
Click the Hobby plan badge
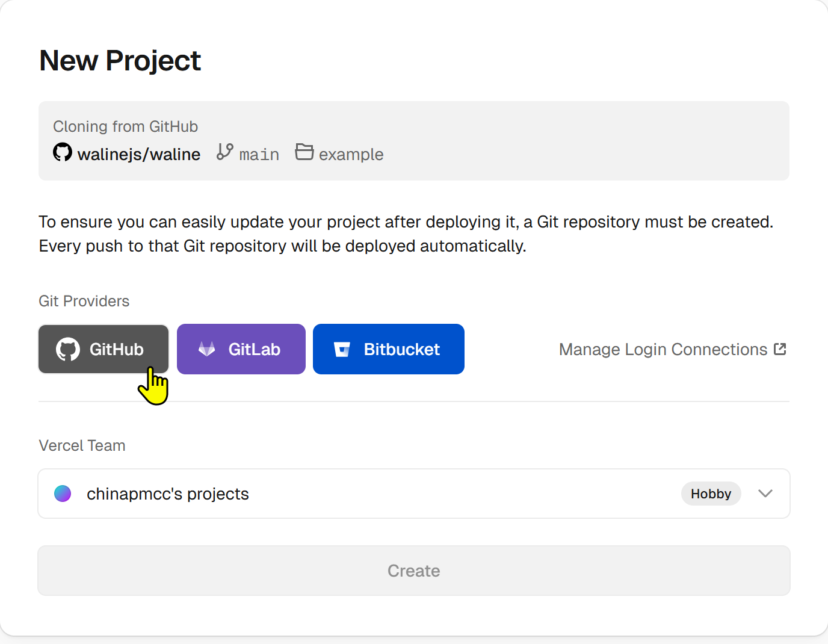[711, 494]
